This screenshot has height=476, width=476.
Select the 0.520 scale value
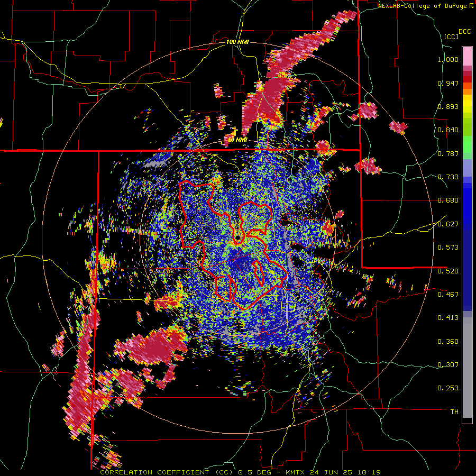pos(448,271)
